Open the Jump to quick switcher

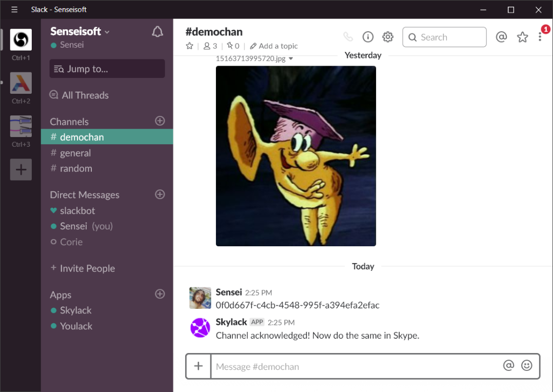click(x=107, y=69)
